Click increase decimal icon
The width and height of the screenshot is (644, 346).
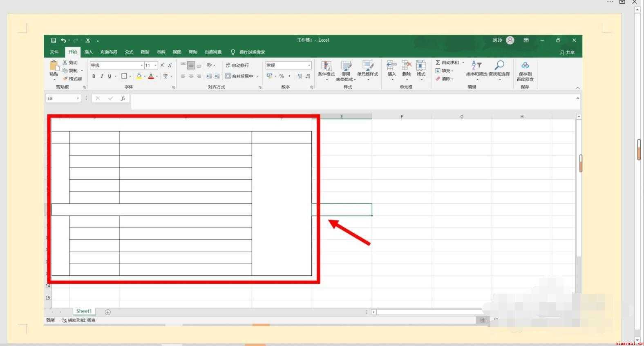coord(300,76)
